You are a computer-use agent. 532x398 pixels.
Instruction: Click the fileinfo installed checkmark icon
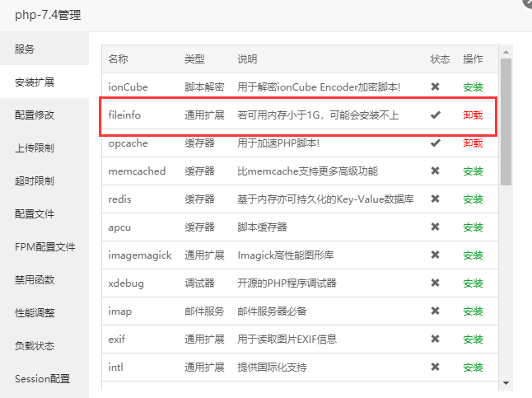tap(436, 115)
